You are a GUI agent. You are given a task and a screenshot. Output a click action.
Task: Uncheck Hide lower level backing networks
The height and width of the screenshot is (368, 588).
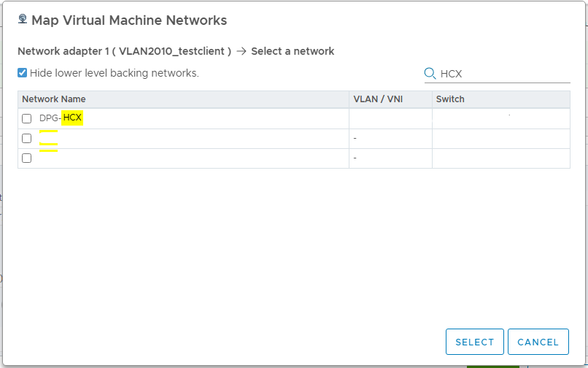click(22, 72)
